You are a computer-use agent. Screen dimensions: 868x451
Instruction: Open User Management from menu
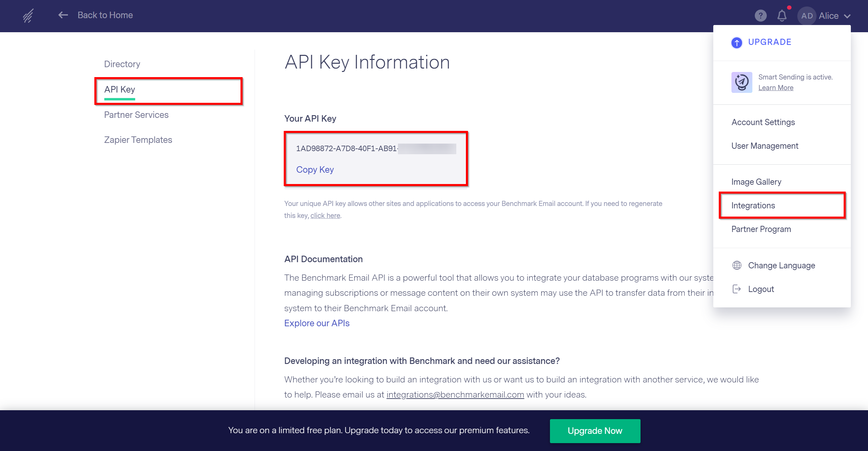click(x=765, y=146)
